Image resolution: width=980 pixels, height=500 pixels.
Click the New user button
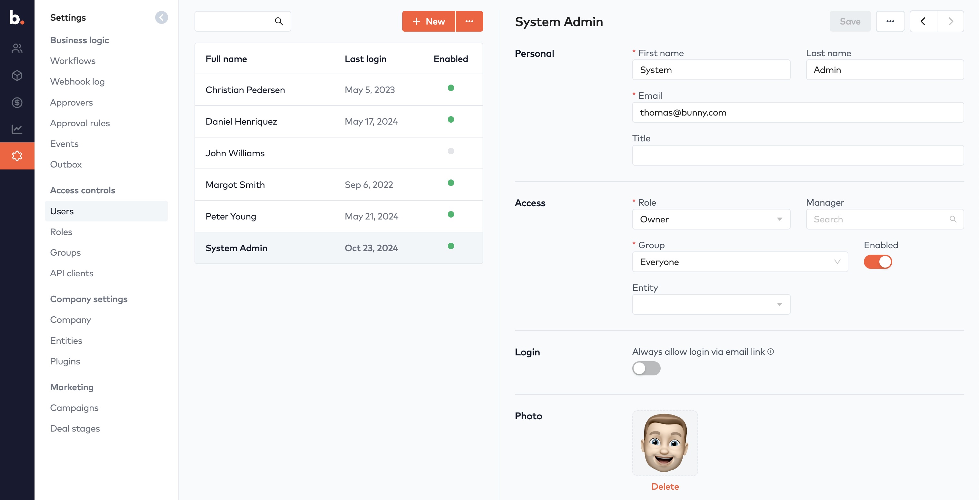click(428, 21)
